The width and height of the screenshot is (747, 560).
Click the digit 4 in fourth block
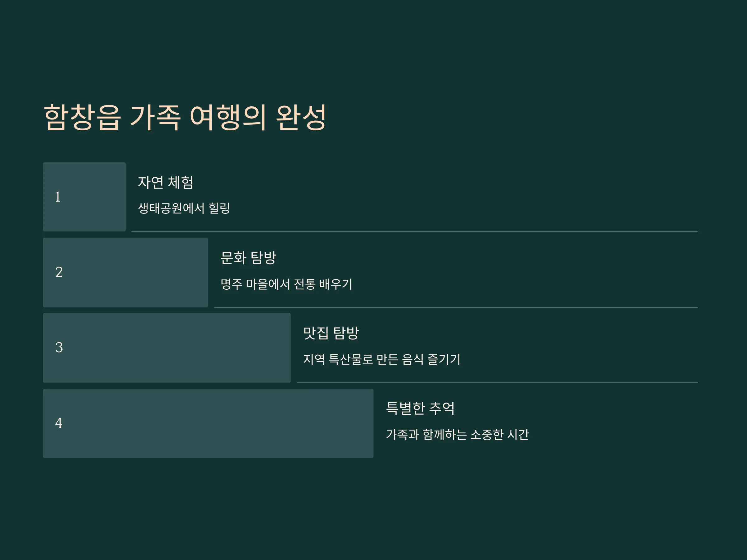59,423
